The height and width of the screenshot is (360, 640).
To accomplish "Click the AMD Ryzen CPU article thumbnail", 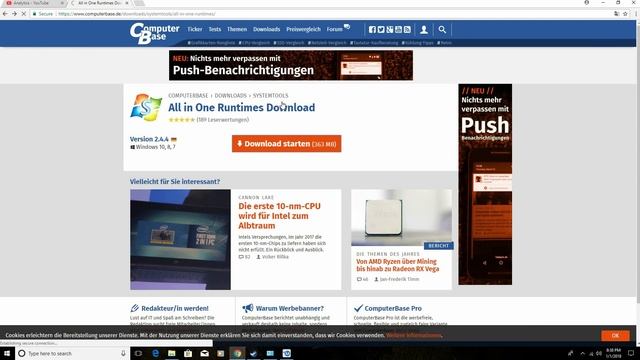I will point(402,218).
